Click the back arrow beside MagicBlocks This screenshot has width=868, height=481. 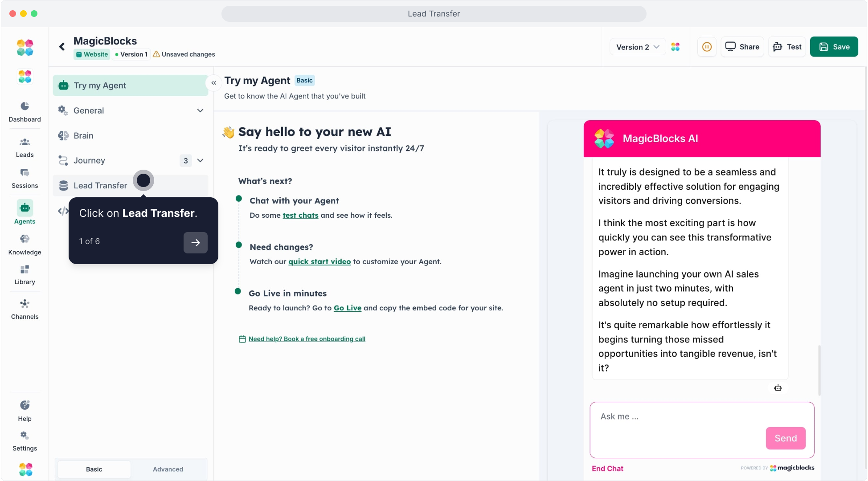62,47
